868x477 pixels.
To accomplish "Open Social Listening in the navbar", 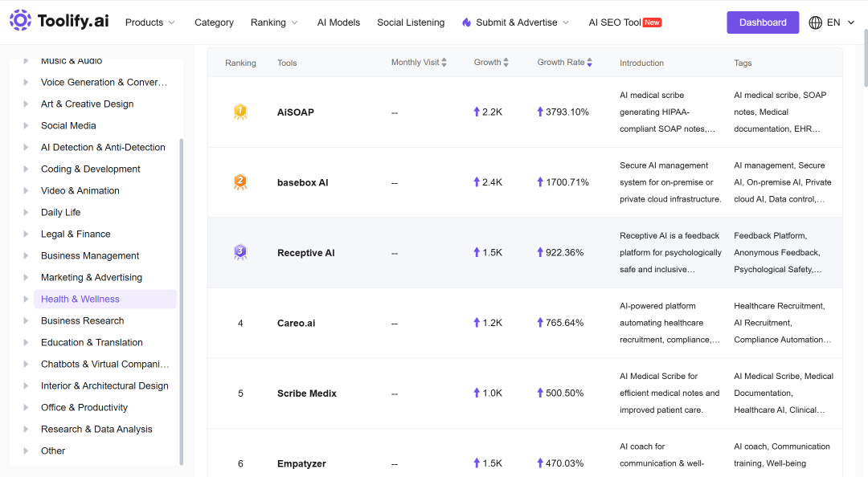I will click(x=411, y=22).
